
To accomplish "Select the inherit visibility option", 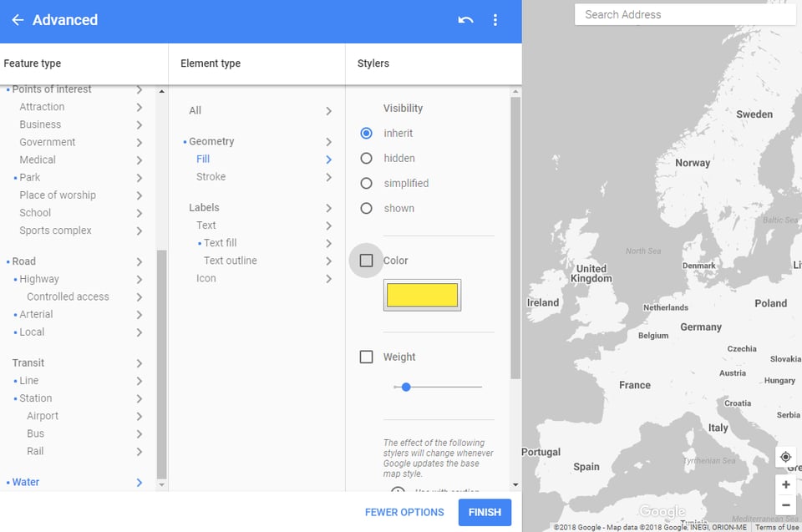I will pos(366,134).
